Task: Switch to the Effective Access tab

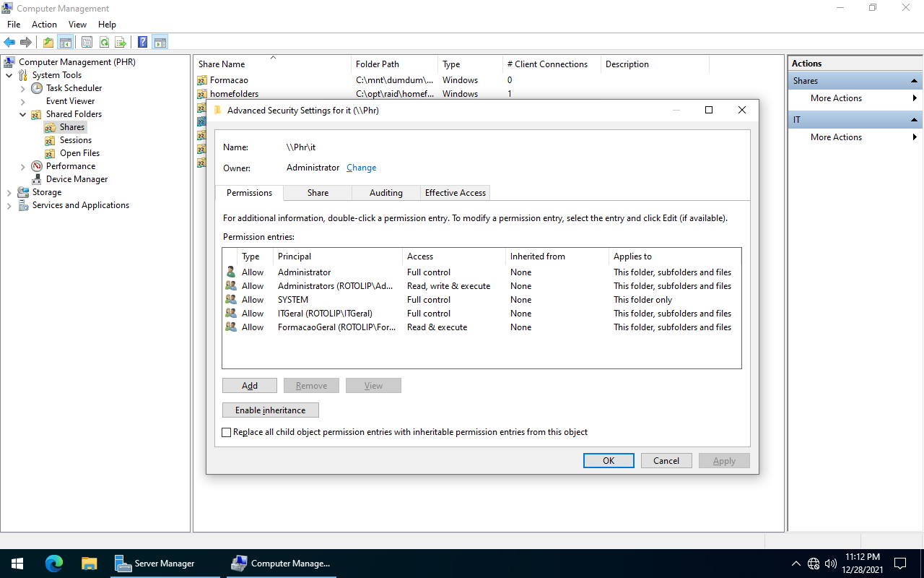Action: pyautogui.click(x=455, y=193)
